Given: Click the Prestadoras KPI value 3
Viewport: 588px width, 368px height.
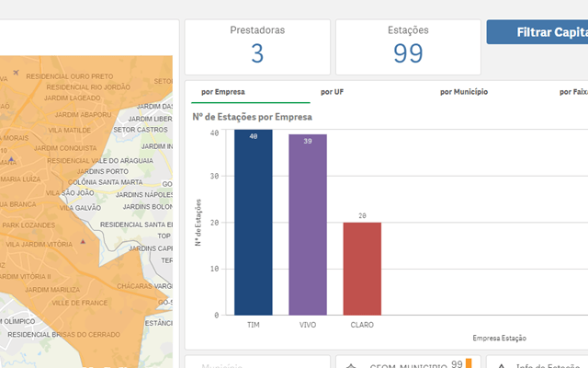Looking at the screenshot, I should 257,53.
